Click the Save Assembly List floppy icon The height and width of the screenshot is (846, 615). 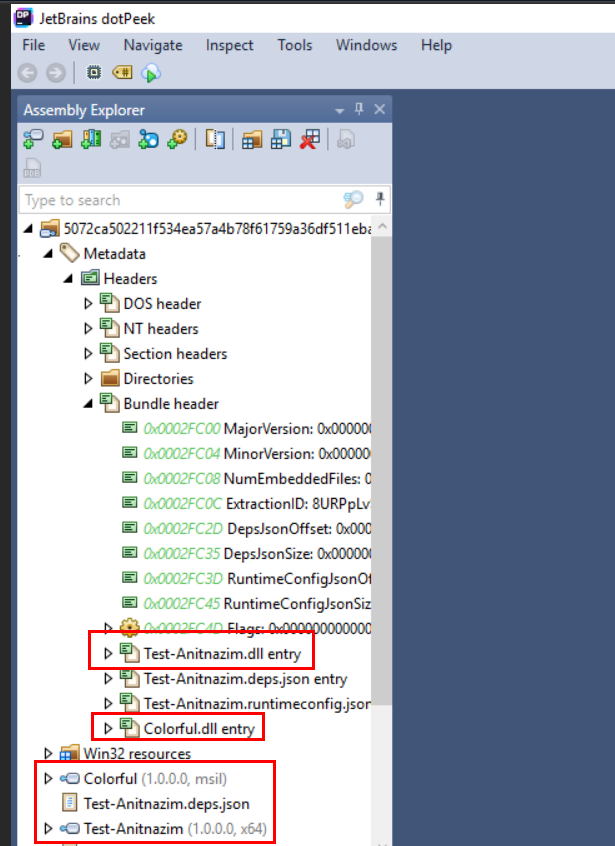click(x=281, y=139)
